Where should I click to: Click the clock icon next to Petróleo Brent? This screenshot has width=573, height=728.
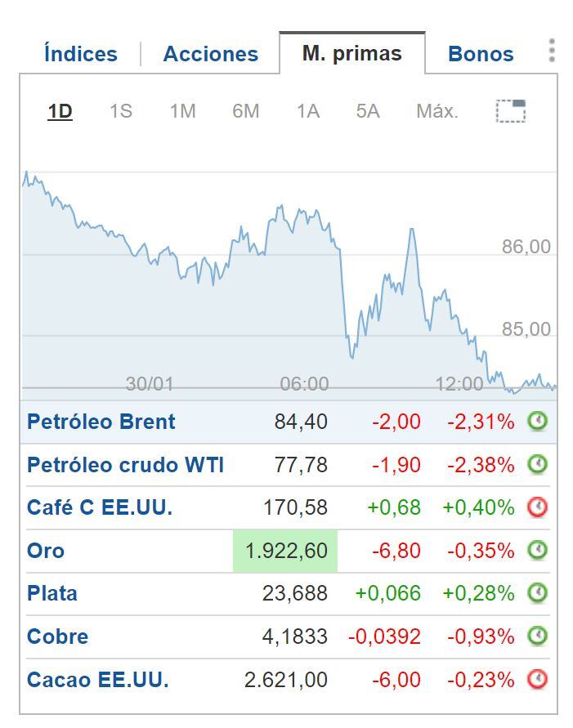tap(539, 422)
